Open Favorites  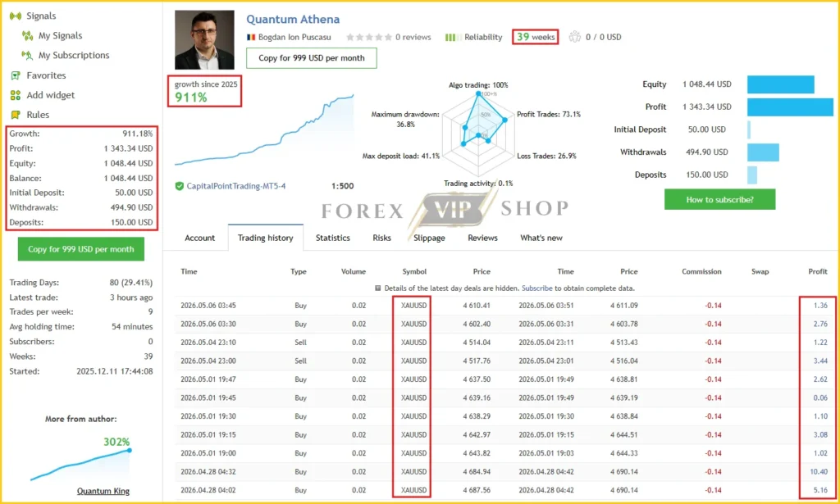(47, 75)
